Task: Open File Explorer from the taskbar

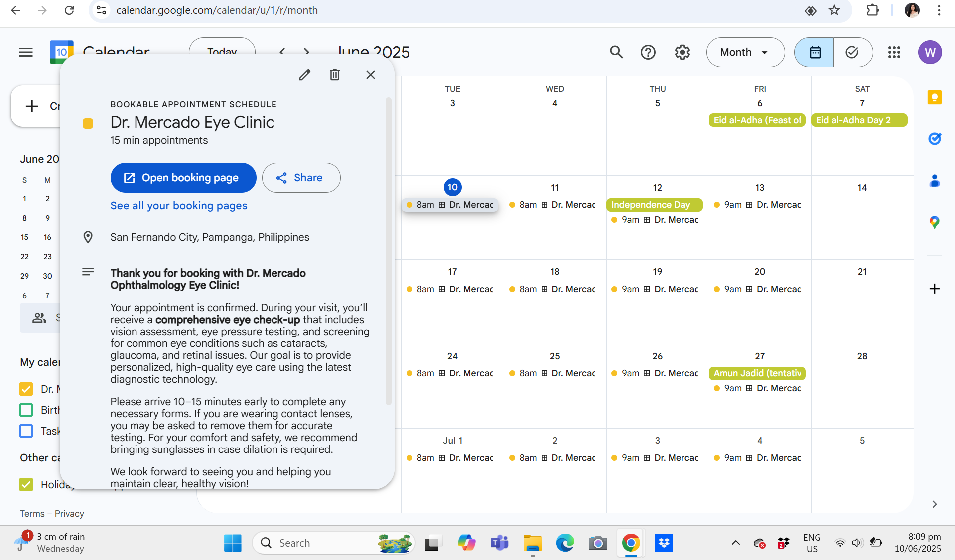Action: click(x=532, y=543)
